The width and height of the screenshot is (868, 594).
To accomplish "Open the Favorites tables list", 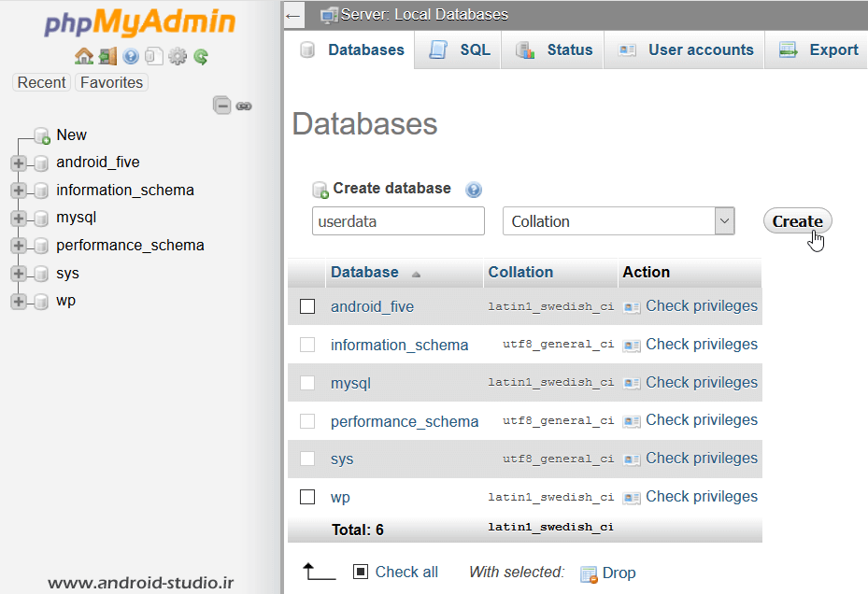I will tap(111, 82).
